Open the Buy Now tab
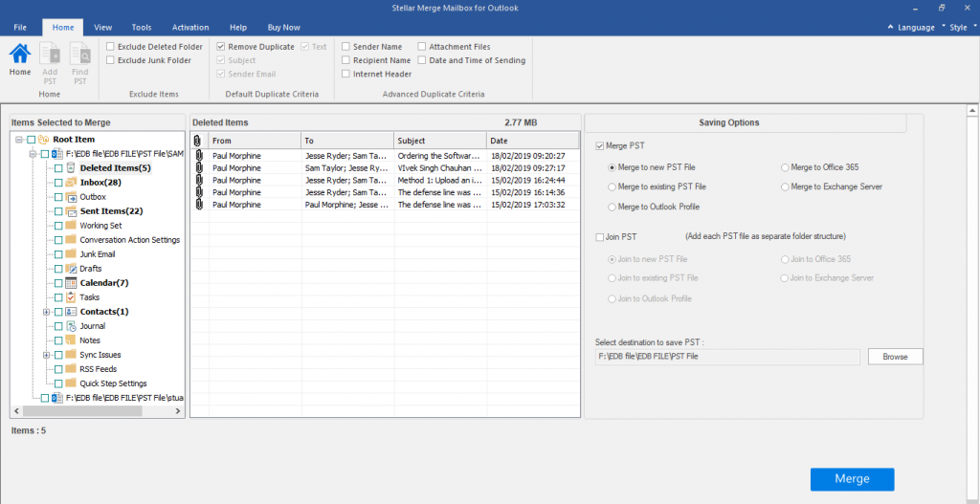 tap(283, 28)
